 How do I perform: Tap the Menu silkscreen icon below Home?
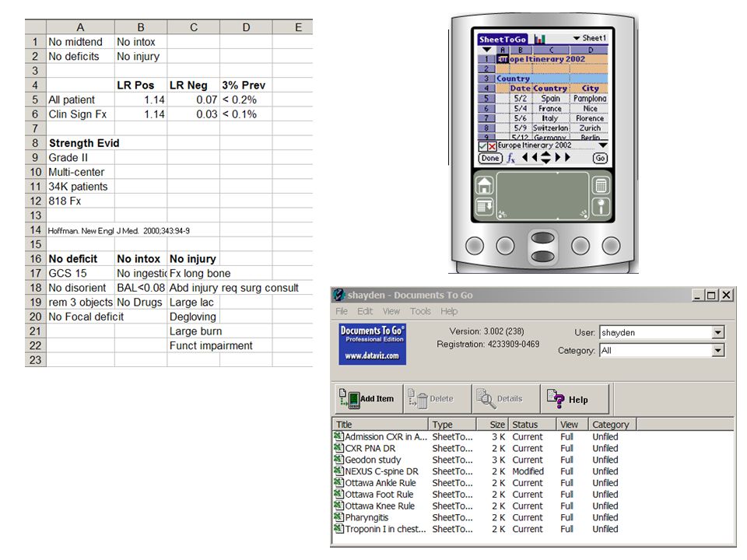point(485,207)
